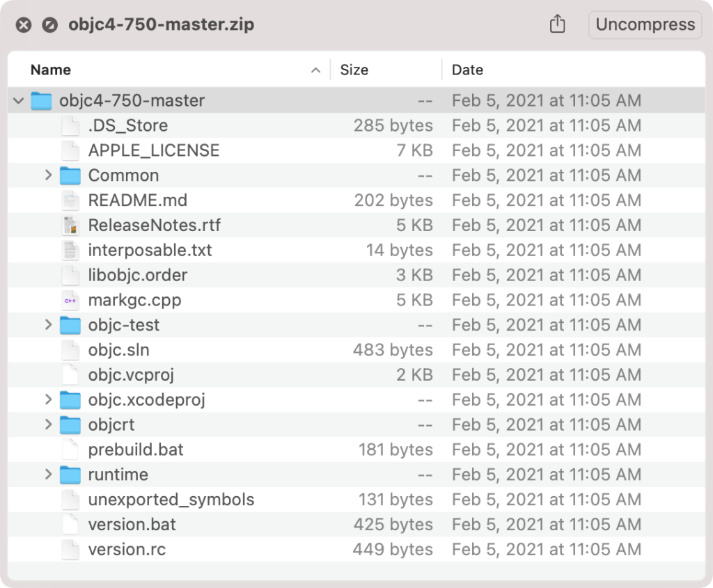Sort files by the Date column

point(467,70)
